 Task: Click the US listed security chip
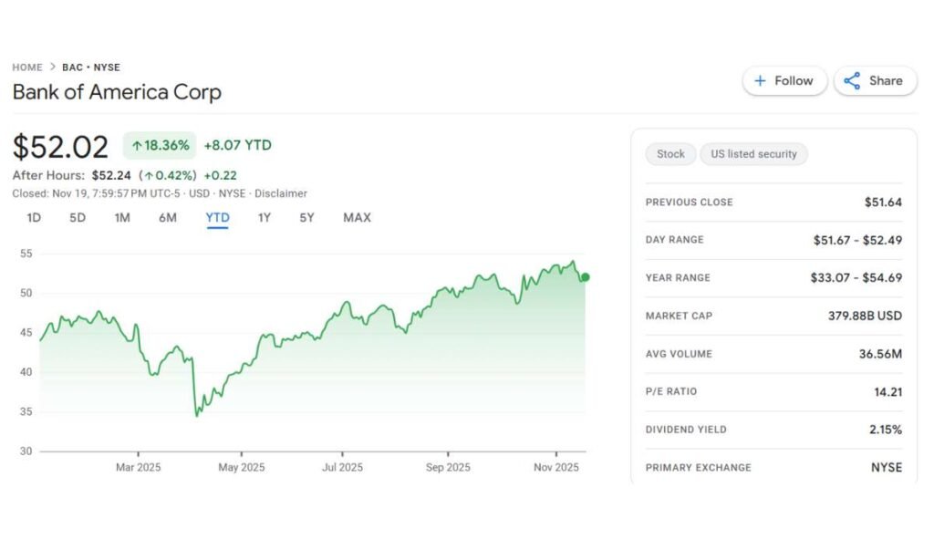(753, 154)
